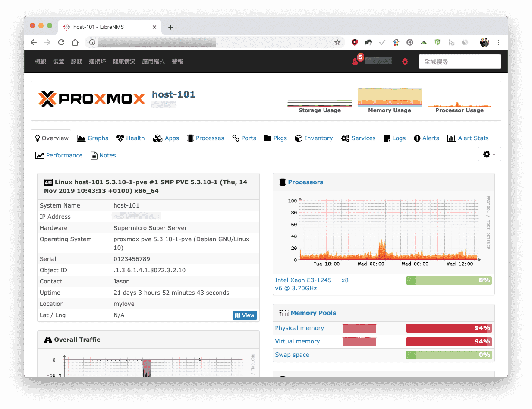This screenshot has width=532, height=409.
Task: Open the 連接埠 navigation menu
Action: click(x=98, y=62)
